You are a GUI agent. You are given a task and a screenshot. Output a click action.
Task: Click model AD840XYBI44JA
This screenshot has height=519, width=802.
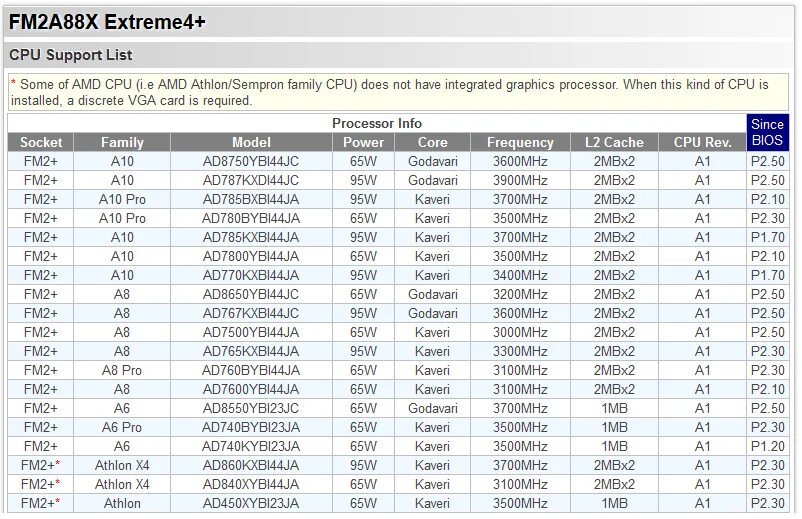(x=251, y=484)
